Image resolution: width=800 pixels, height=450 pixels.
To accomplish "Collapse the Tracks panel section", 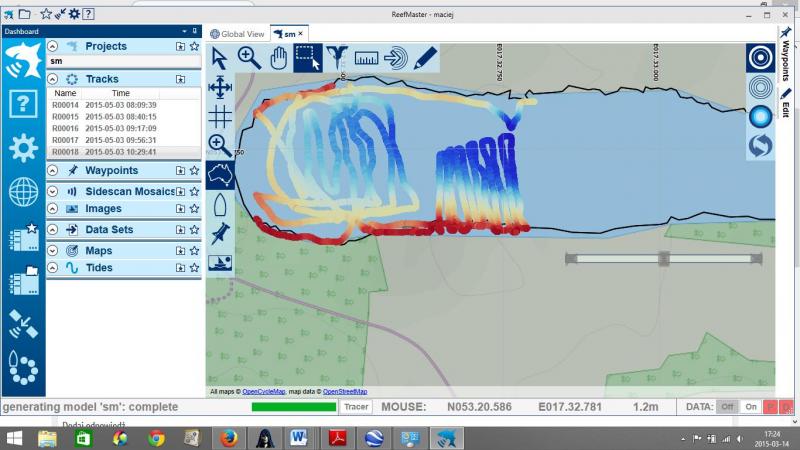I will pos(53,78).
